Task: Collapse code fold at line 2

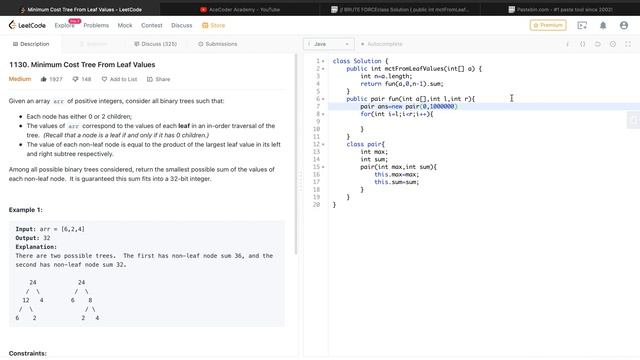Action: click(323, 69)
